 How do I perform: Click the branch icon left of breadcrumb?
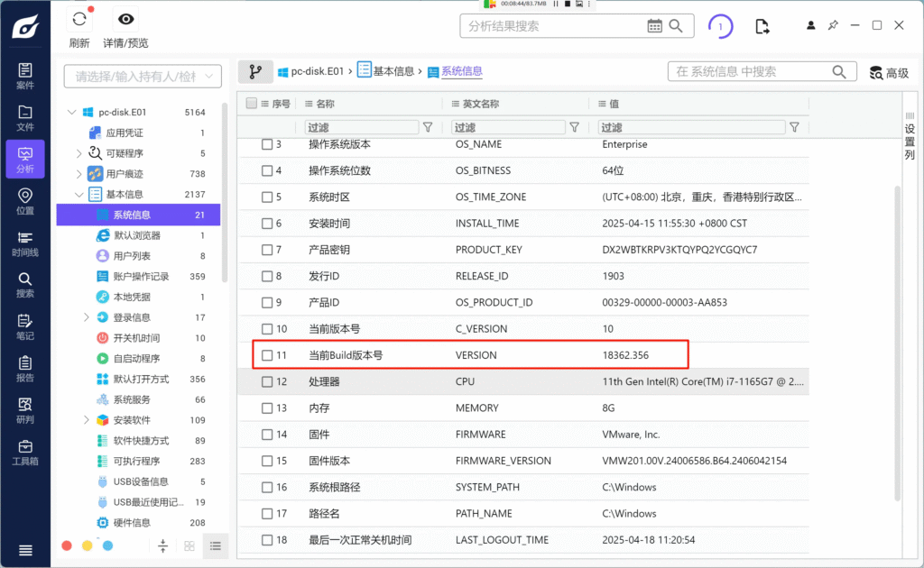click(255, 71)
